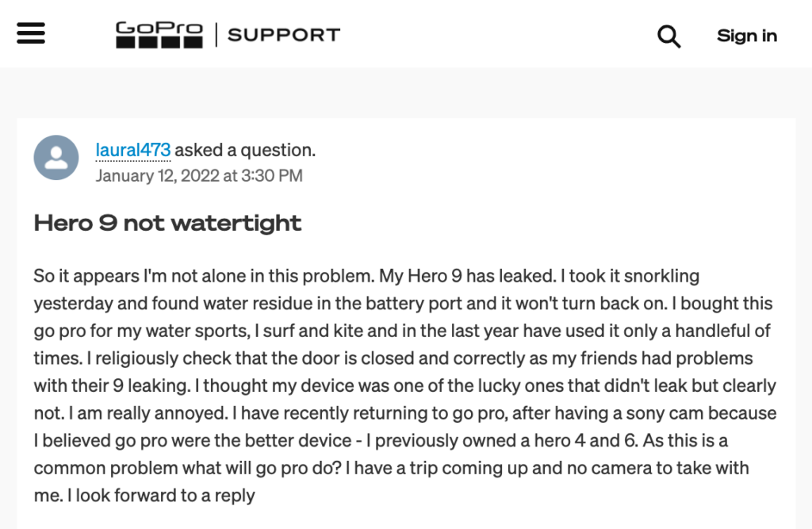
Task: Select the "Hero 9 not watertight" title
Action: [x=167, y=223]
